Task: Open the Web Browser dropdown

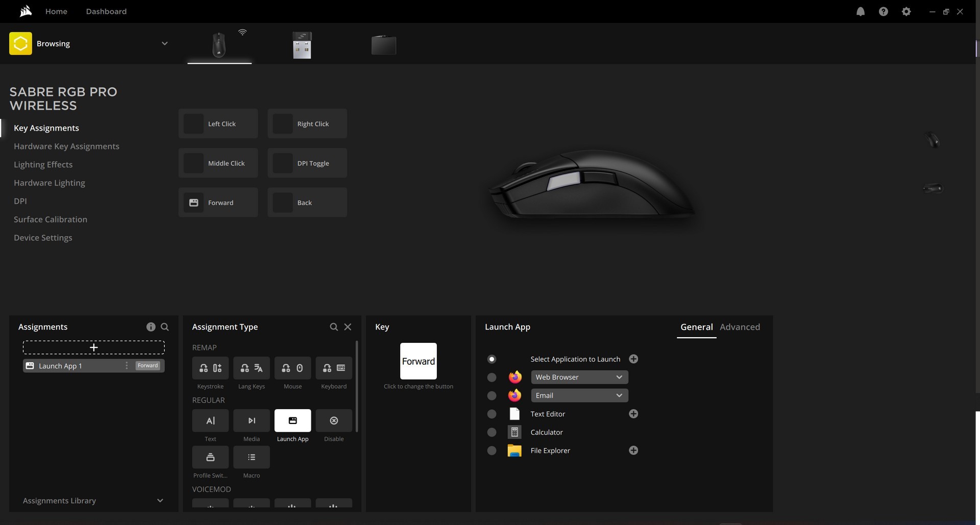Action: [x=579, y=377]
